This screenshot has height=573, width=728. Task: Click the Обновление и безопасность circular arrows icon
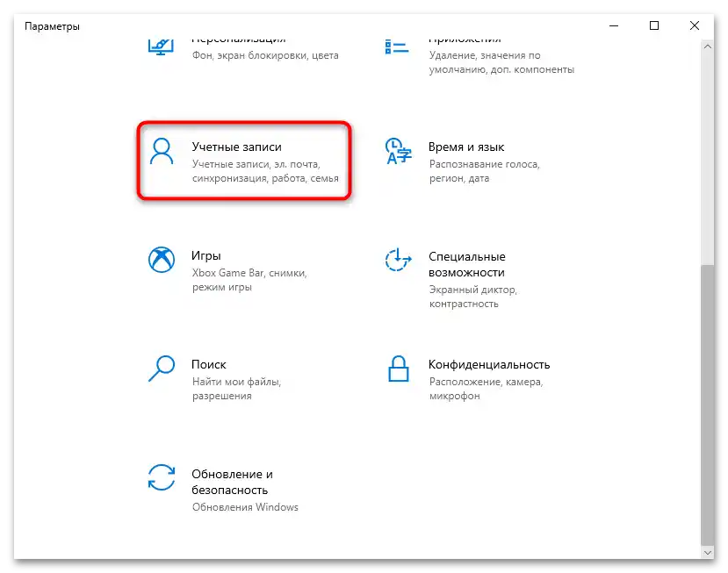162,477
